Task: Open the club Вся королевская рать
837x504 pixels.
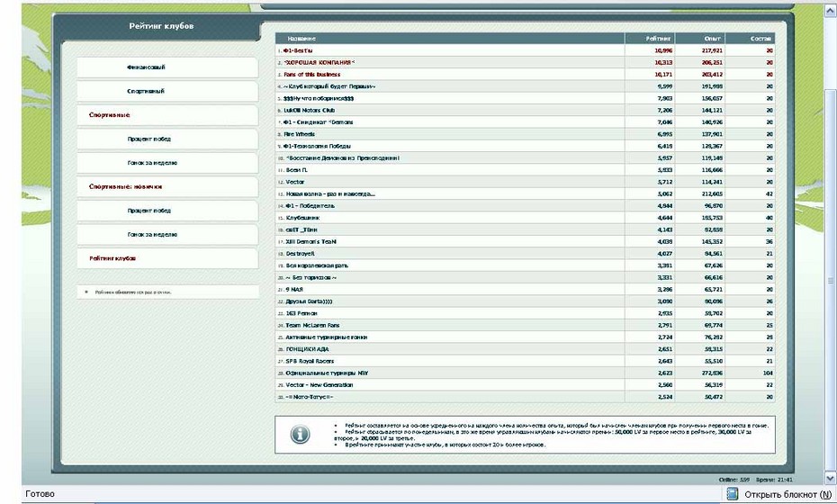Action: pos(317,265)
